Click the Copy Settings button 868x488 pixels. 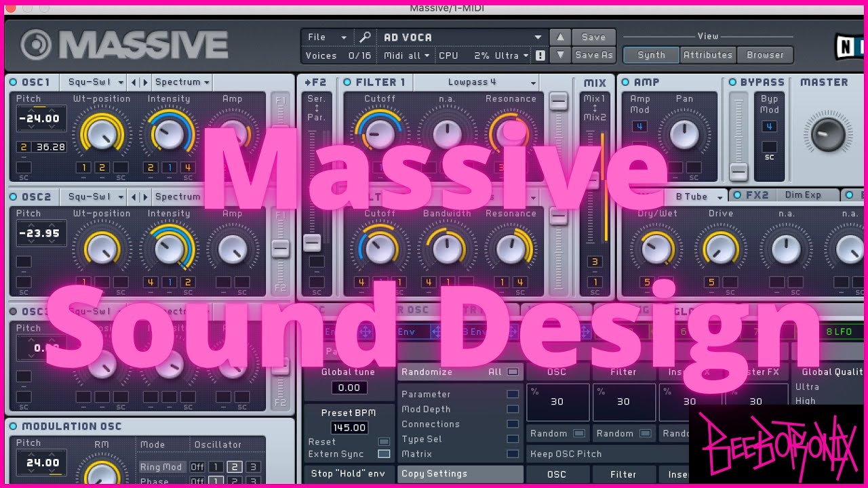pyautogui.click(x=460, y=474)
